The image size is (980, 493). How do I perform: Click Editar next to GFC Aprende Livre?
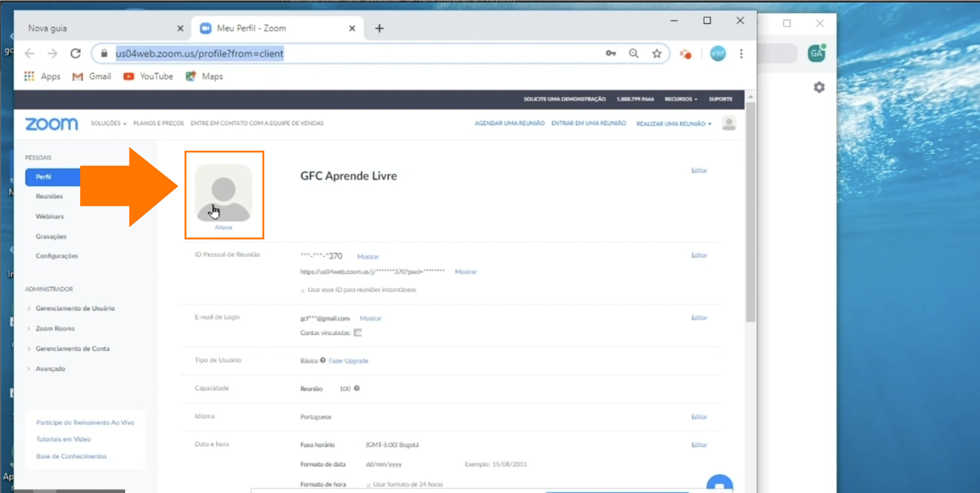(x=699, y=171)
